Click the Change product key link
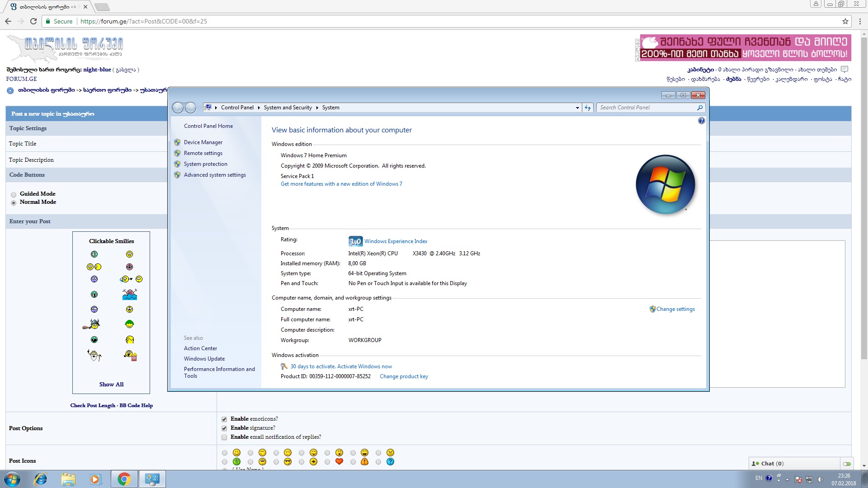 (x=404, y=376)
